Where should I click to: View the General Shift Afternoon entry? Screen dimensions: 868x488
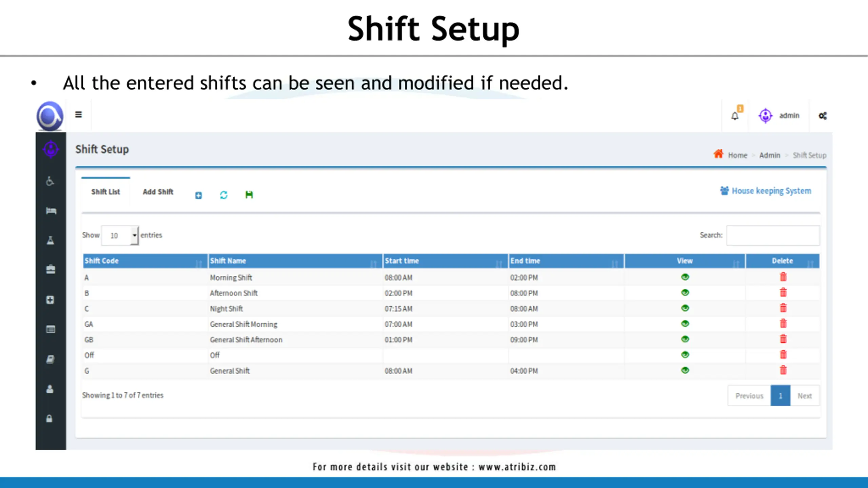pyautogui.click(x=685, y=339)
